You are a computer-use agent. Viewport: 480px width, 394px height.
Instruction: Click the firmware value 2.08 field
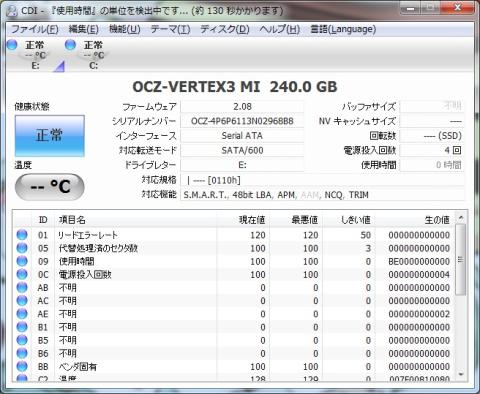(242, 107)
